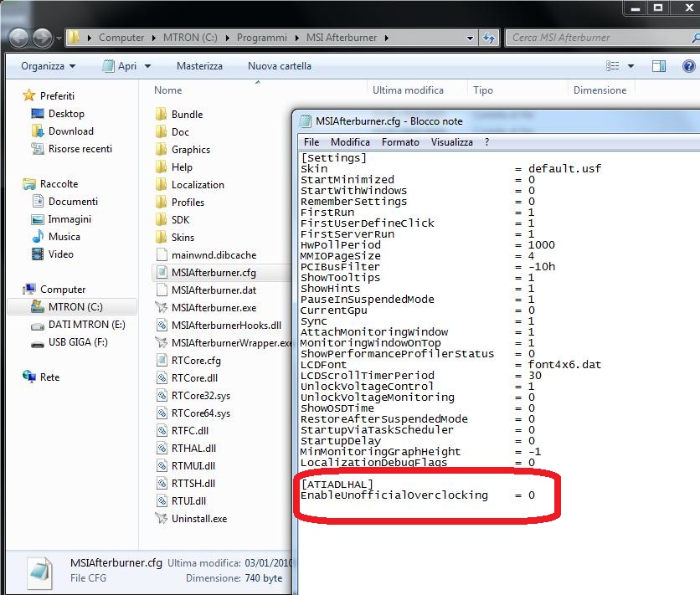
Task: Open the Musica library
Action: (x=56, y=237)
